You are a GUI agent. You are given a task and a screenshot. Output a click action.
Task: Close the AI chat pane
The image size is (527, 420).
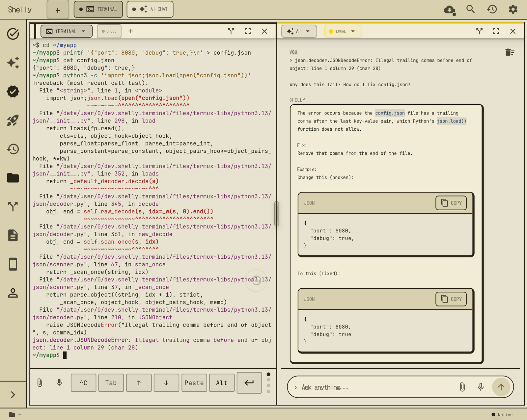pyautogui.click(x=513, y=31)
